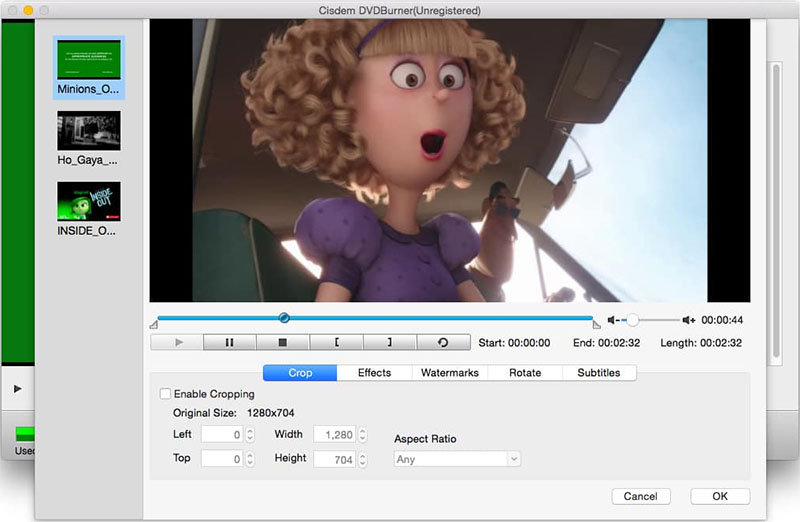Go to the Subtitles tab
This screenshot has height=522, width=800.
[x=600, y=373]
